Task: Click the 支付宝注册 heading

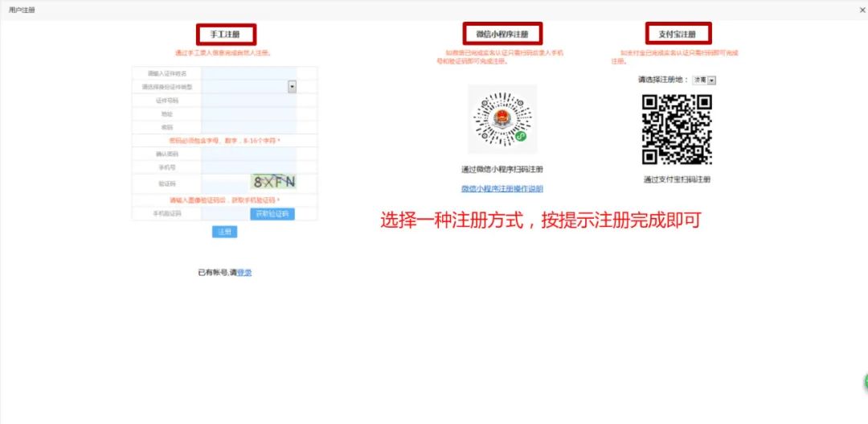Action: pyautogui.click(x=678, y=35)
